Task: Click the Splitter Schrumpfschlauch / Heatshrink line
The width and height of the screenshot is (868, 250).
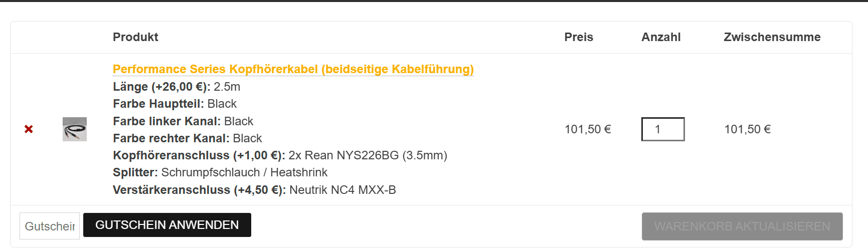Action: point(220,172)
